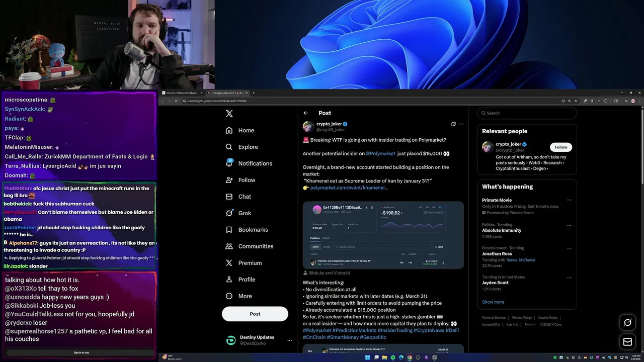Image resolution: width=644 pixels, height=362 pixels.
Task: Open options for Absolute Immunity trend
Action: [x=569, y=225]
